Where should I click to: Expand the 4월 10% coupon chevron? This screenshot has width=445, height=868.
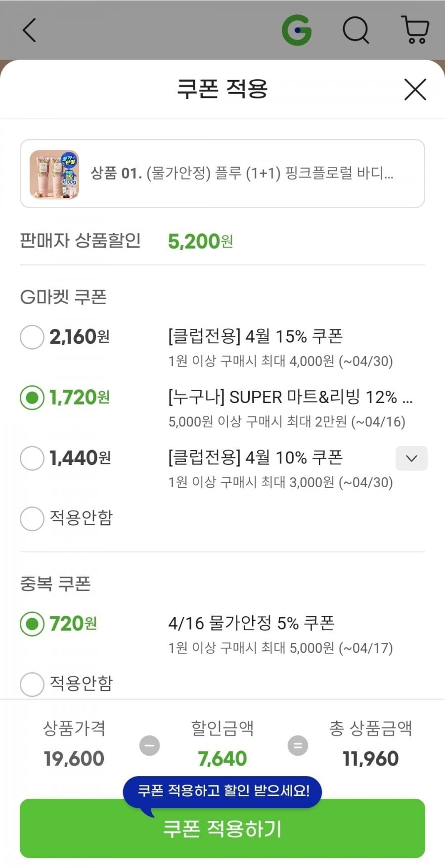point(411,458)
